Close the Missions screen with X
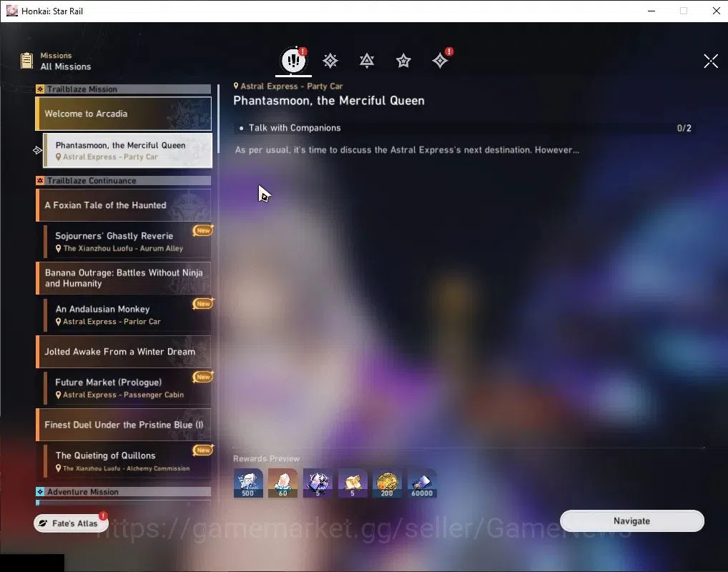Viewport: 728px width, 572px height. point(711,61)
